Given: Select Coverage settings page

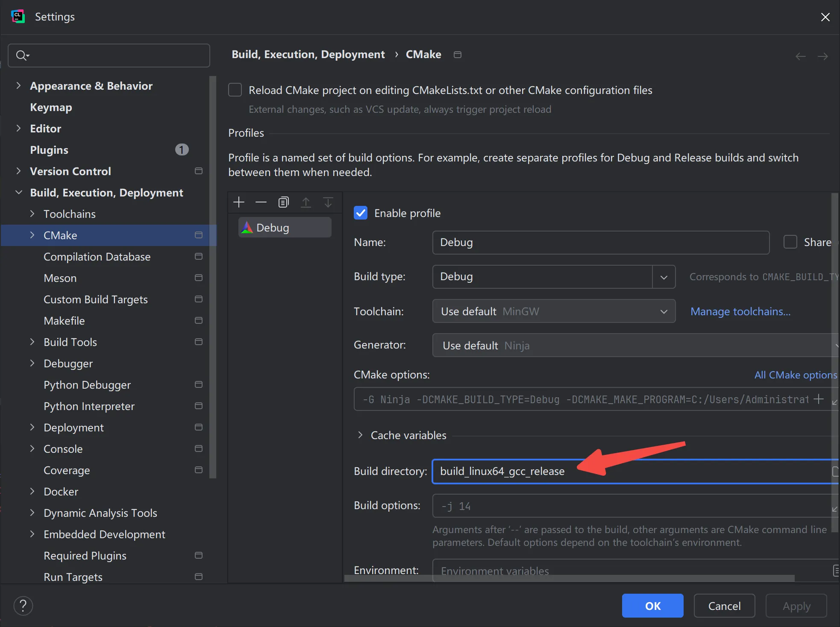Looking at the screenshot, I should [x=67, y=470].
